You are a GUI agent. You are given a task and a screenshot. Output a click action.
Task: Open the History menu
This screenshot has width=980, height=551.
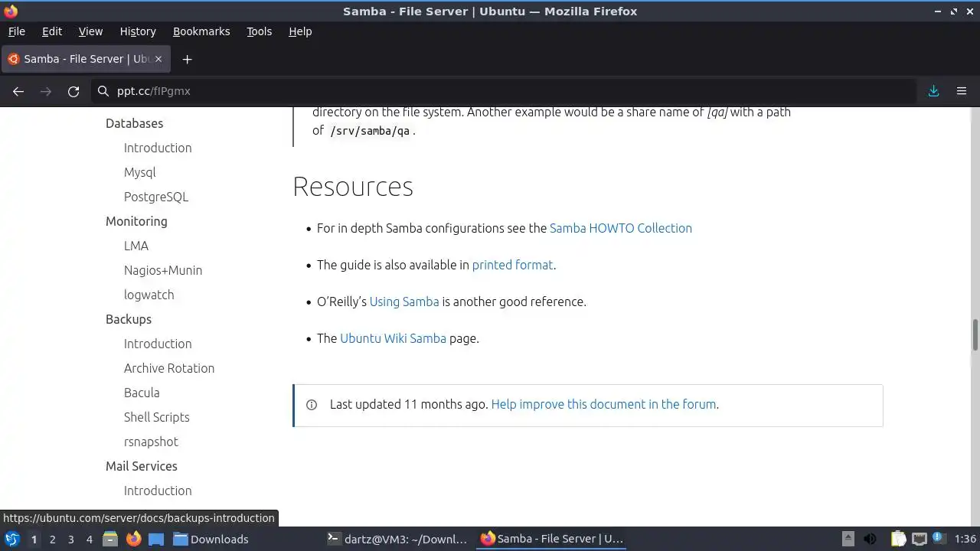point(138,31)
